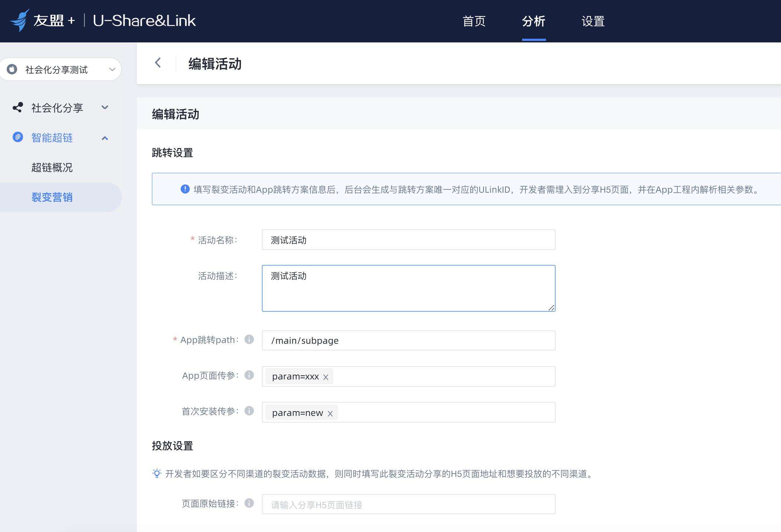Open info tooltip for 页面原始链接

pyautogui.click(x=249, y=503)
